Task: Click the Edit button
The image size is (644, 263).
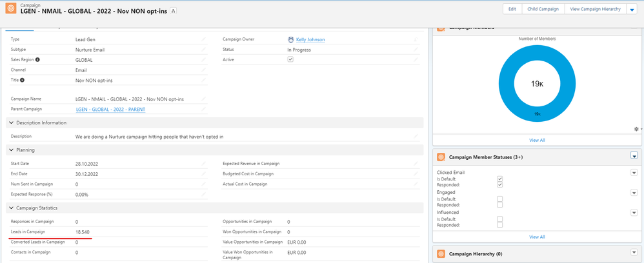Action: coord(512,9)
